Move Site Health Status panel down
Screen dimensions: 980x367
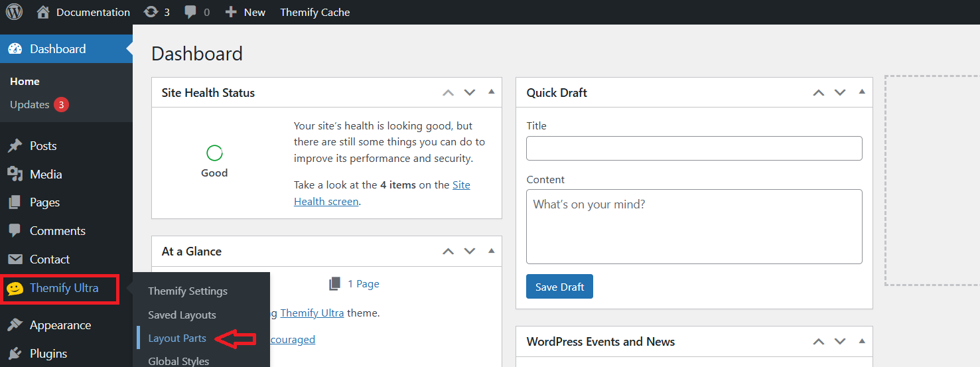(470, 93)
